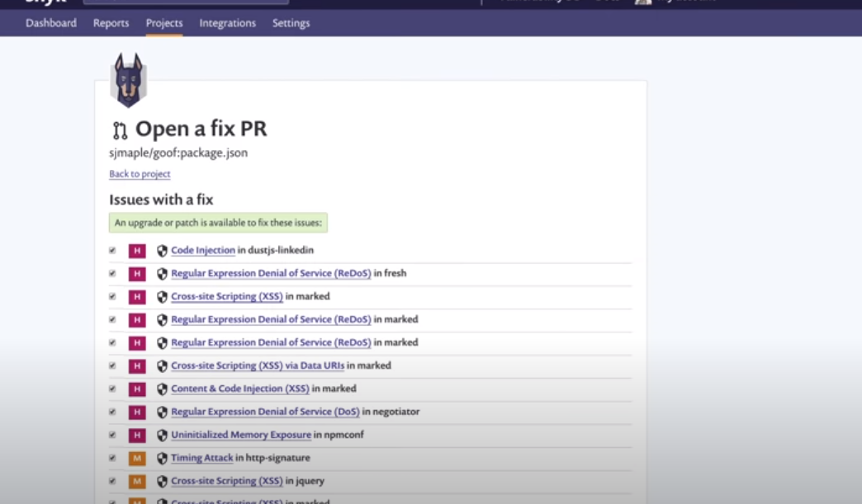
Task: Toggle the Content & Code Injection checkbox
Action: [x=112, y=389]
